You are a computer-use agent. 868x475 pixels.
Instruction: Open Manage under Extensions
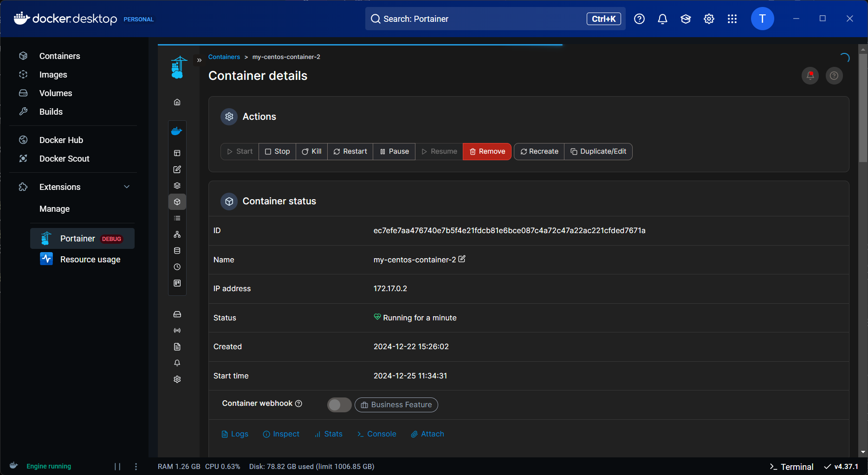[54, 209]
